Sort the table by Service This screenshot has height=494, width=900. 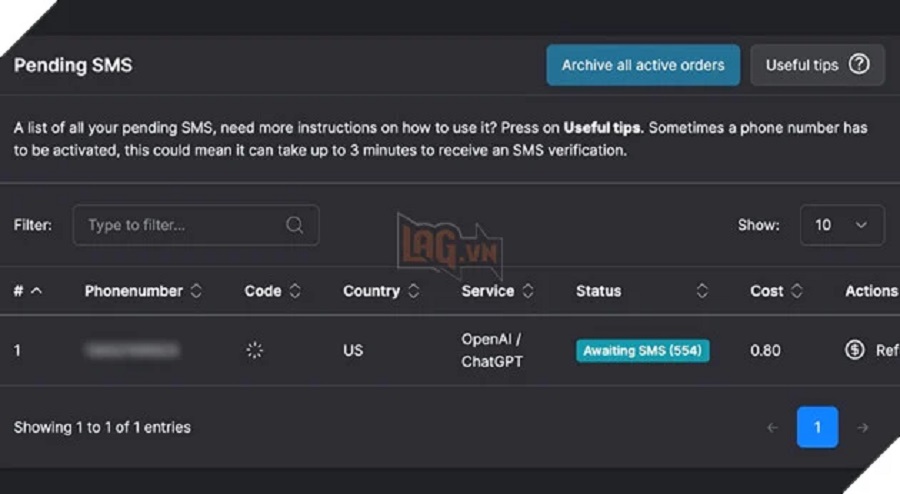(527, 291)
